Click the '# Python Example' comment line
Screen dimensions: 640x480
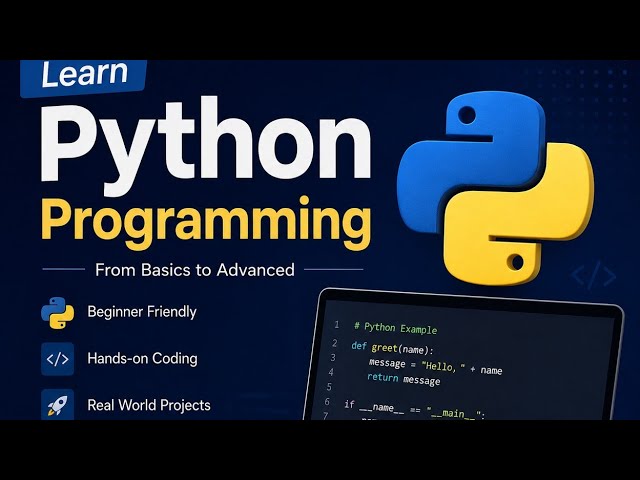point(396,328)
